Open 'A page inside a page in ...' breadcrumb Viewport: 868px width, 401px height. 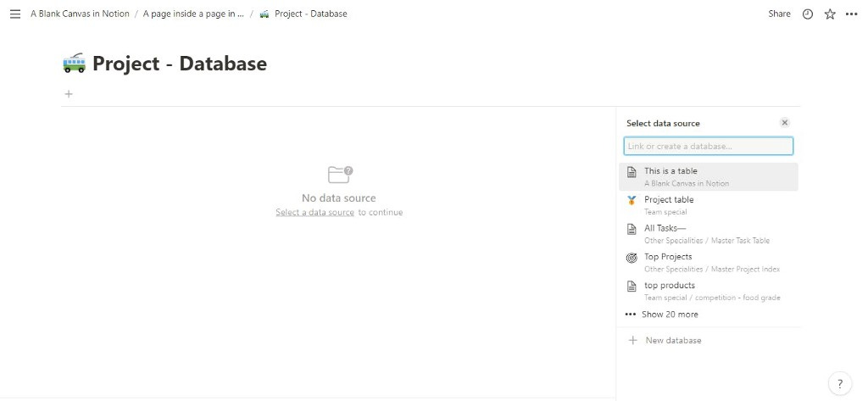(x=193, y=14)
